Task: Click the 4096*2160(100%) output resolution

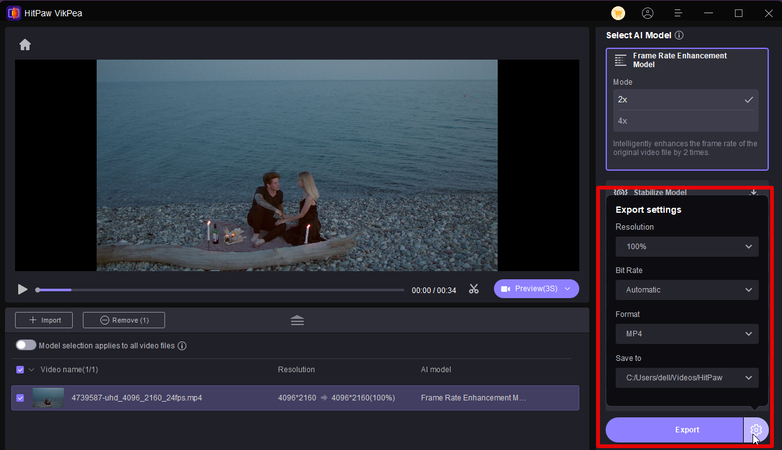Action: click(x=363, y=398)
